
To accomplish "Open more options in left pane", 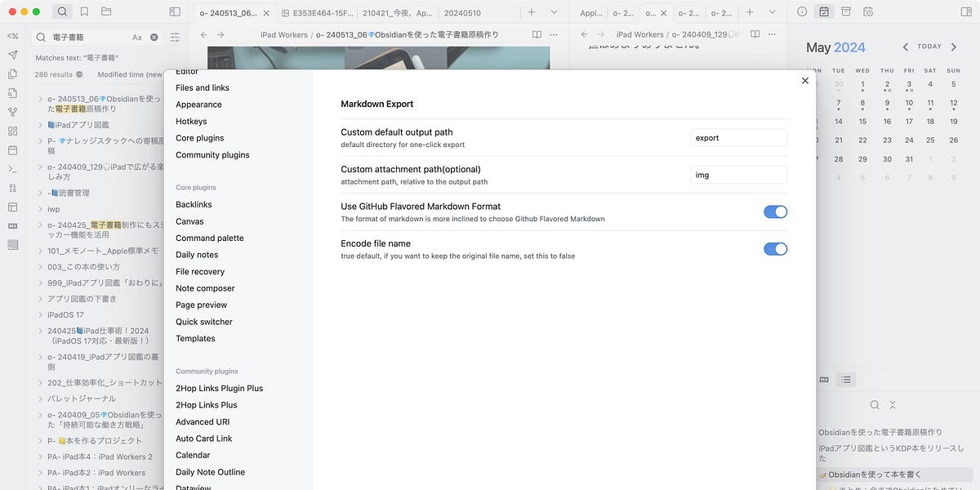I will coord(555,34).
